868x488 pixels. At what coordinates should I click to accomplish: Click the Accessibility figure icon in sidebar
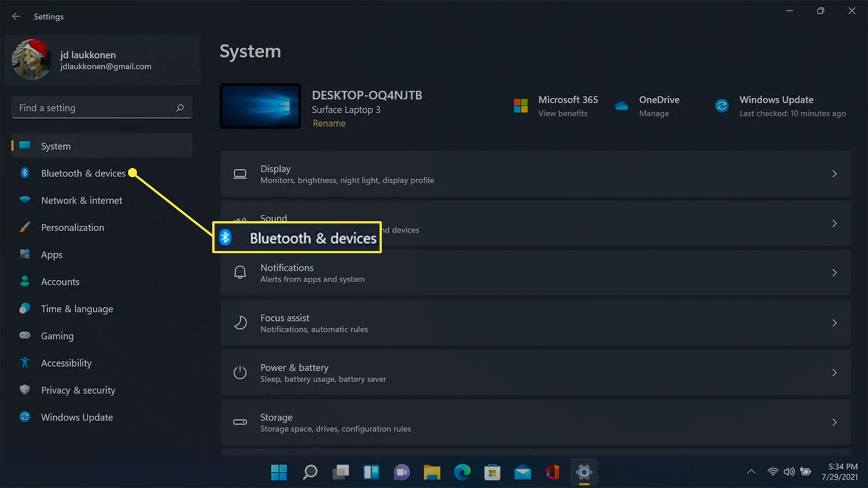(25, 363)
